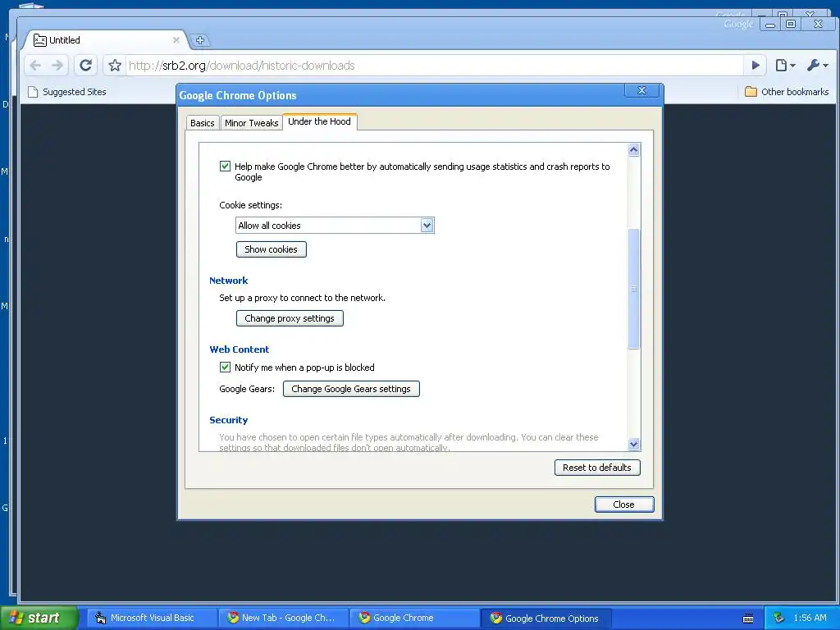
Task: Select the Untitled browser tab
Action: coord(105,40)
